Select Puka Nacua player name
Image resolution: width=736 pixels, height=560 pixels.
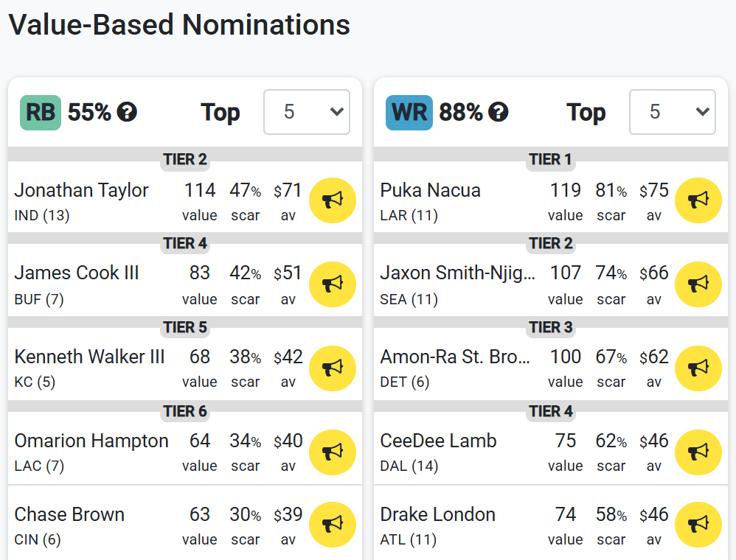click(x=431, y=190)
